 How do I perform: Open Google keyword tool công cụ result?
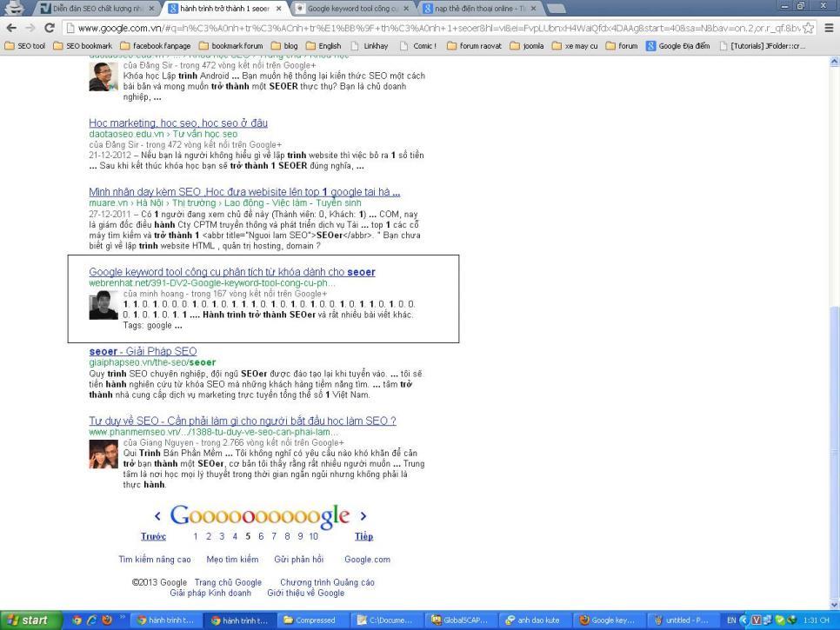(232, 272)
